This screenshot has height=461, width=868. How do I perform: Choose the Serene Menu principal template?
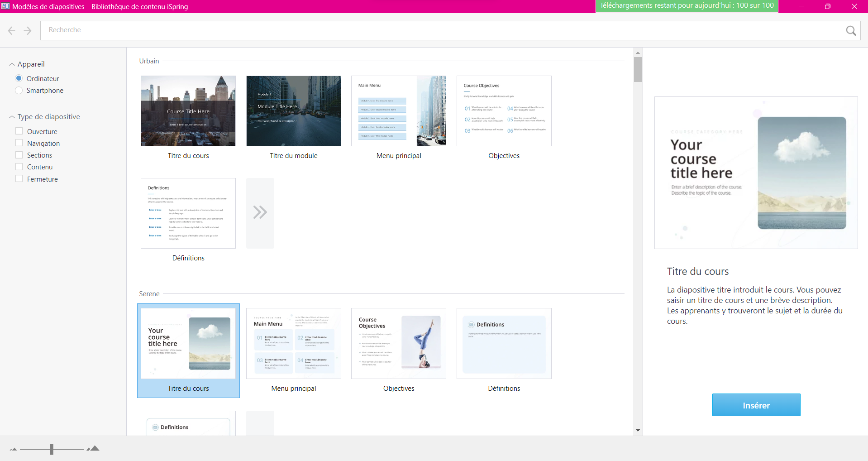pyautogui.click(x=293, y=344)
